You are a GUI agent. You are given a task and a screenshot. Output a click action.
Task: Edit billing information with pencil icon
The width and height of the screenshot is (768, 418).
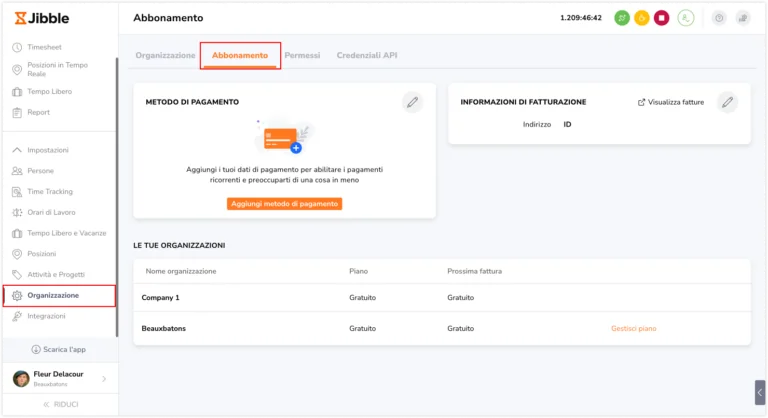click(728, 102)
